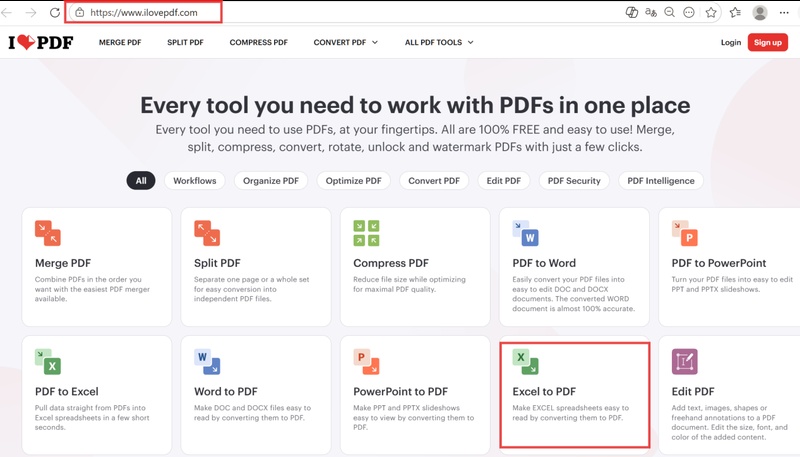
Task: Select the All filter pill
Action: point(141,181)
